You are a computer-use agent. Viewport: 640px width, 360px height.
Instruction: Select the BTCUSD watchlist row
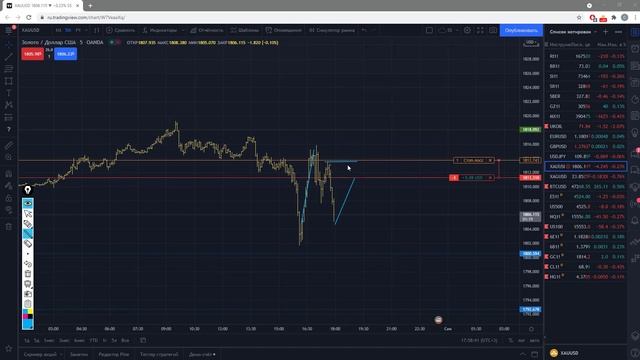[586, 187]
